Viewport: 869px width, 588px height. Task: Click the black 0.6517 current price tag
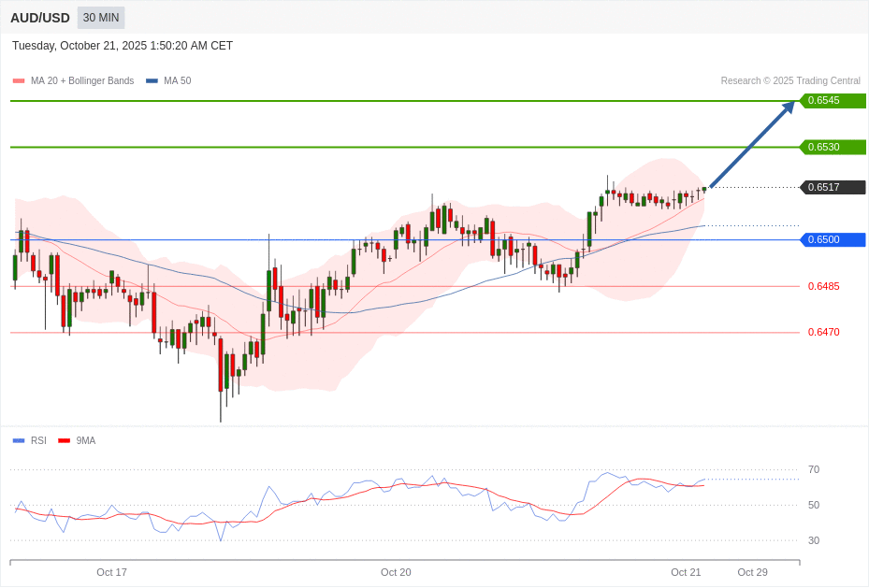click(832, 187)
